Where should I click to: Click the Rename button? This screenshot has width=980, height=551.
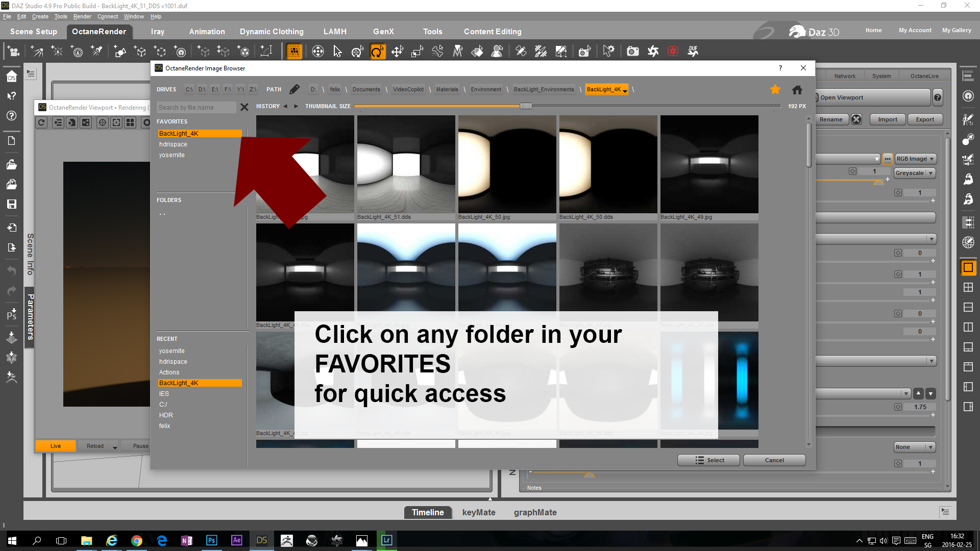coord(831,119)
